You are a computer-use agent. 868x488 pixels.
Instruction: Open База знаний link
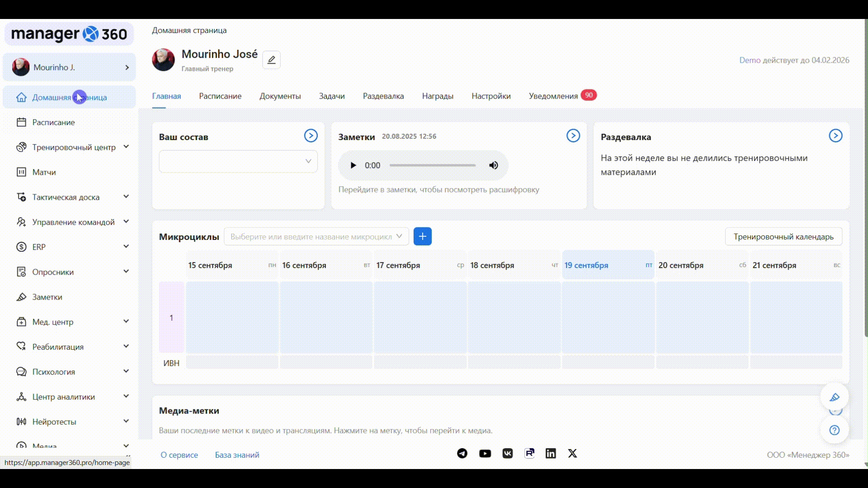click(x=237, y=455)
